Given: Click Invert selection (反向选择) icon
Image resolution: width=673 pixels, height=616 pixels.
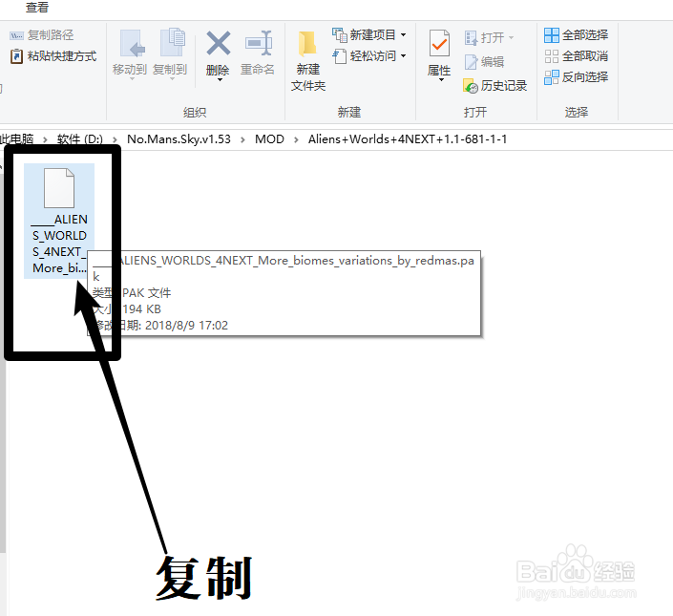Looking at the screenshot, I should coord(552,77).
